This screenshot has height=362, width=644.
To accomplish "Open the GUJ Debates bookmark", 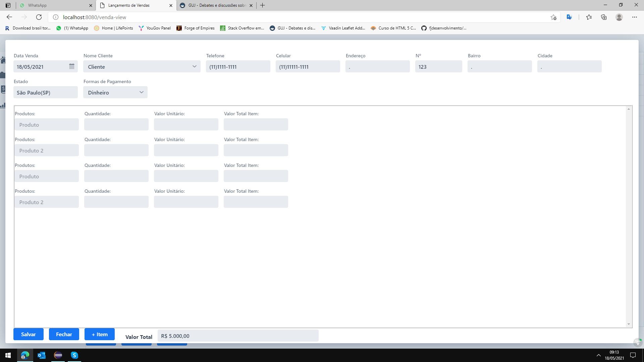I will (292, 28).
